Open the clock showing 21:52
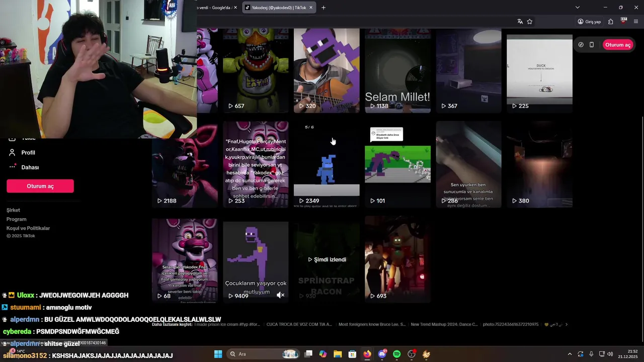Viewport: 644px width, 362px height. [x=628, y=354]
